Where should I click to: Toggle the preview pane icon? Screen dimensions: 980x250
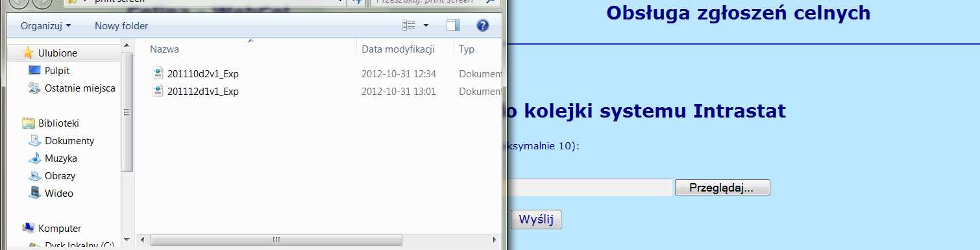click(453, 25)
